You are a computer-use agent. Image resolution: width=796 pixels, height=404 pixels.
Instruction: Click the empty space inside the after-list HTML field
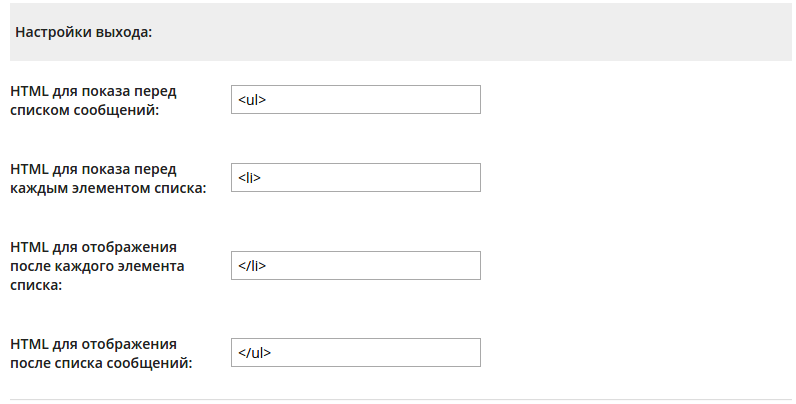pyautogui.click(x=400, y=353)
